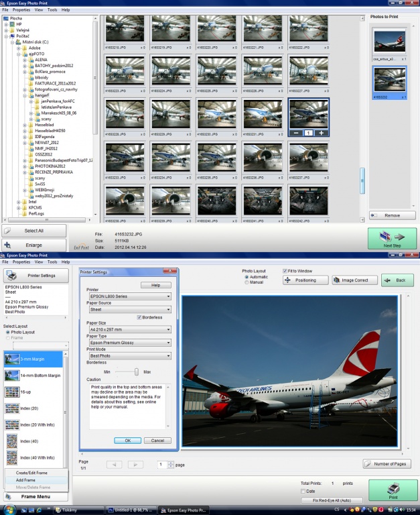The width and height of the screenshot is (420, 515).
Task: Click the Next Step printer arrow icon
Action: coord(392,239)
